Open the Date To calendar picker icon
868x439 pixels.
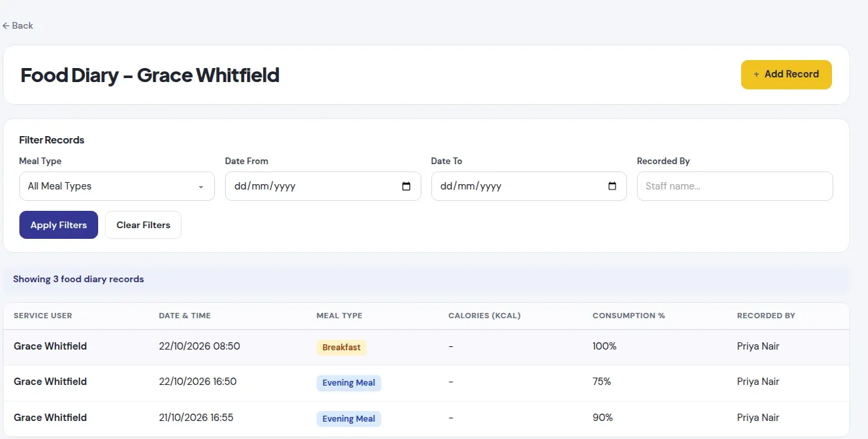tap(612, 186)
